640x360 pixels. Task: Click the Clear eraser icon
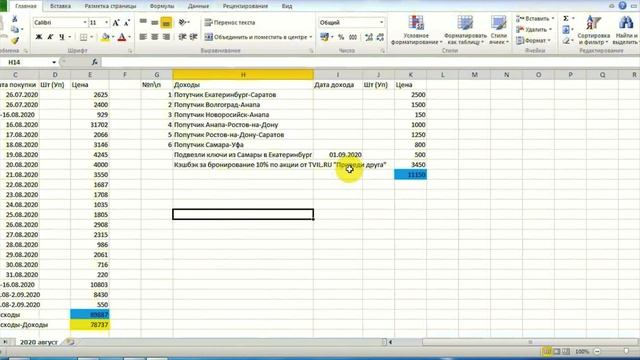click(566, 40)
